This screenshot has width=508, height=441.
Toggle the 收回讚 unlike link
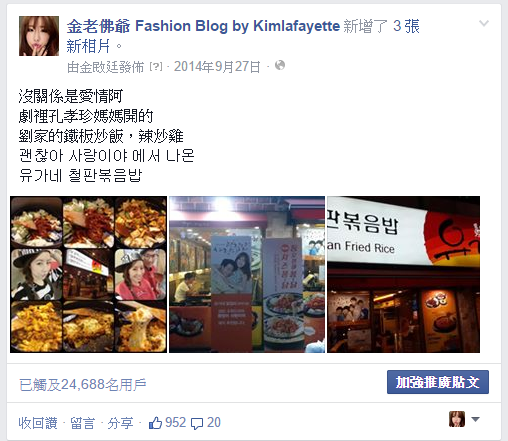[x=38, y=423]
